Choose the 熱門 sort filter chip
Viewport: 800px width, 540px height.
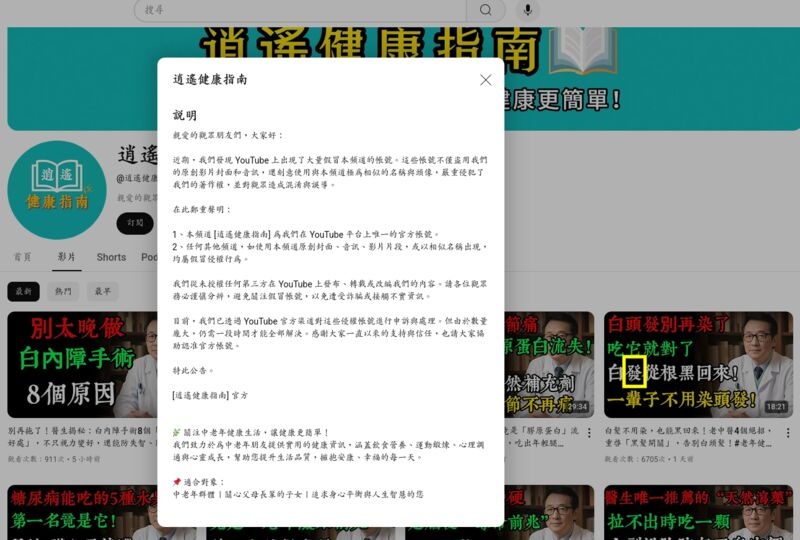coord(63,291)
